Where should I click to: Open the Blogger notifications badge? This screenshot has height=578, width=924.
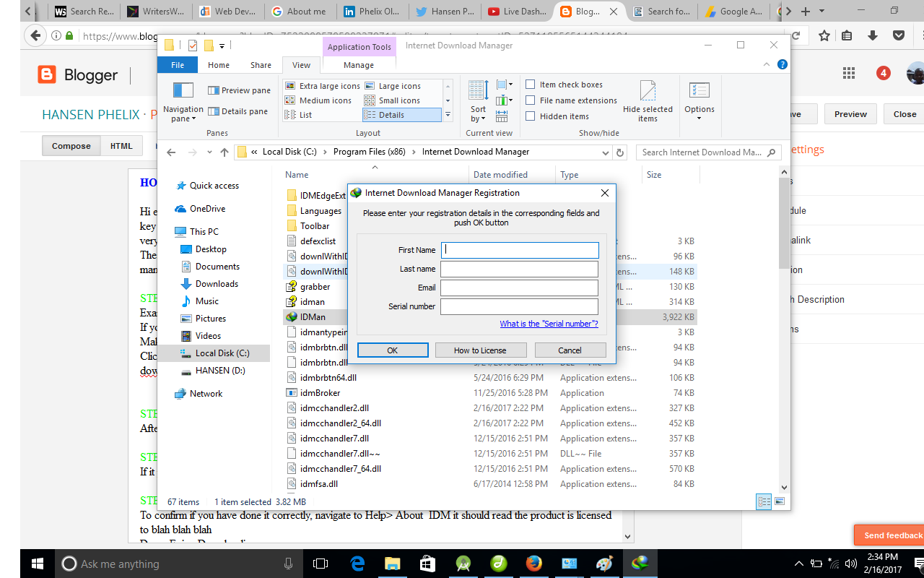883,73
